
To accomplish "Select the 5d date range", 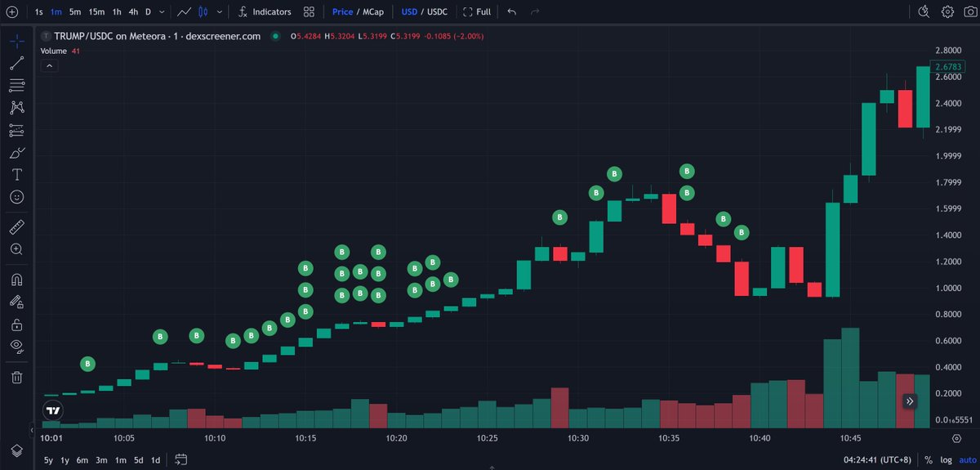I will [x=138, y=460].
